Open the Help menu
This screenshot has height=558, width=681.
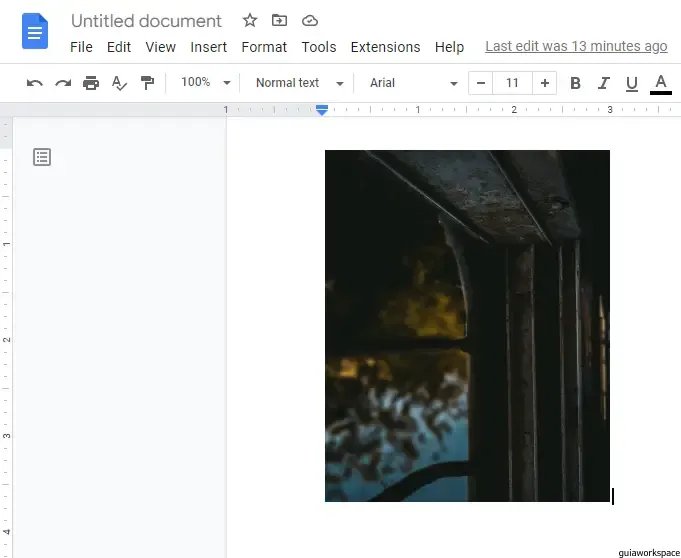point(450,47)
